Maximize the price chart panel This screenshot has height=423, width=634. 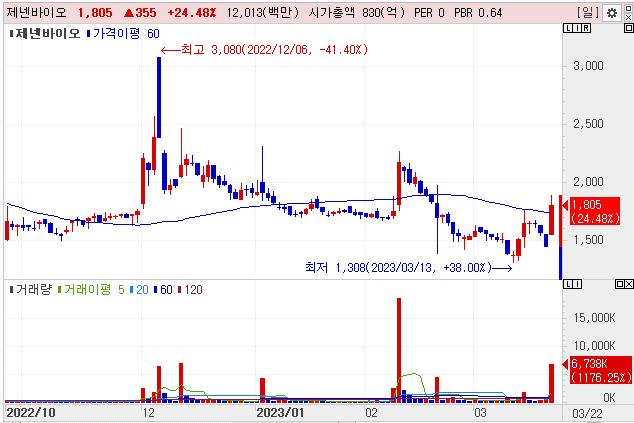click(629, 28)
